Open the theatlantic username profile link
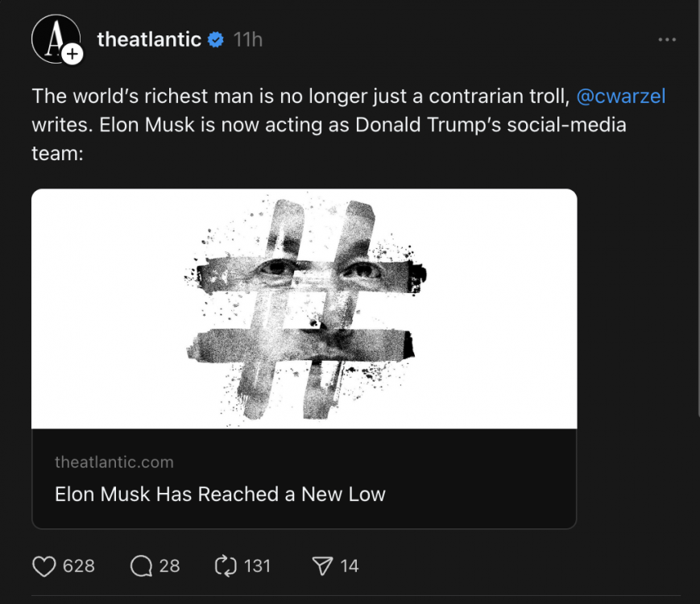 [x=149, y=39]
